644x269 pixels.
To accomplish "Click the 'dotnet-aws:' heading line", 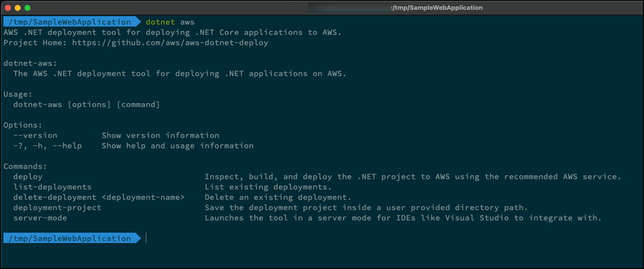I will (x=30, y=63).
